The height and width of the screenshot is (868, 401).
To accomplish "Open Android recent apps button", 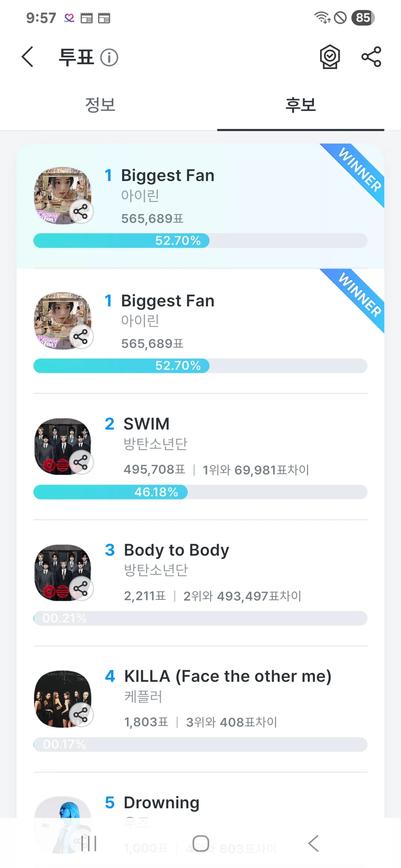I will tap(89, 844).
